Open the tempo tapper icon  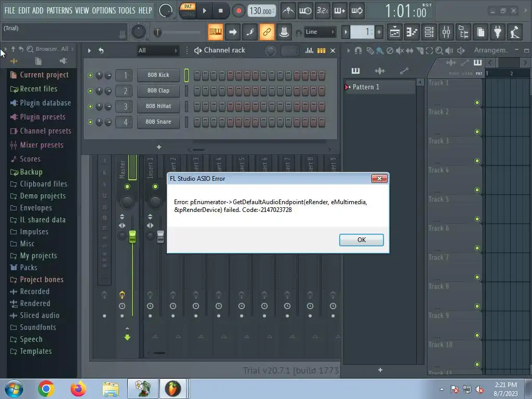point(515,32)
